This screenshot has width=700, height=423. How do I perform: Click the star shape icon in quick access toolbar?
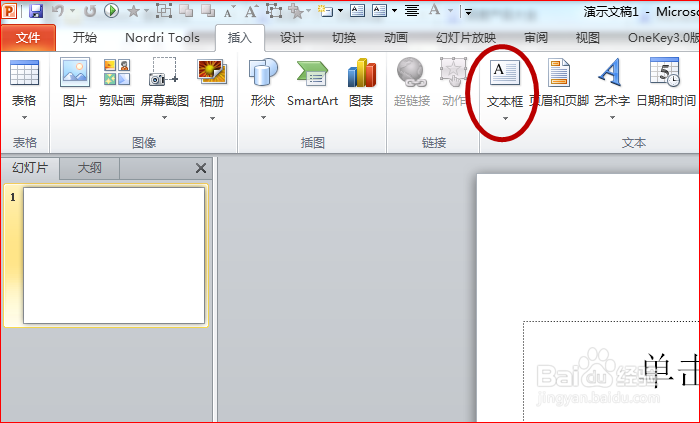click(133, 11)
